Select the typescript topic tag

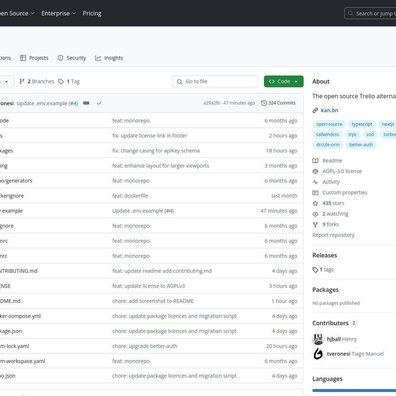362,124
